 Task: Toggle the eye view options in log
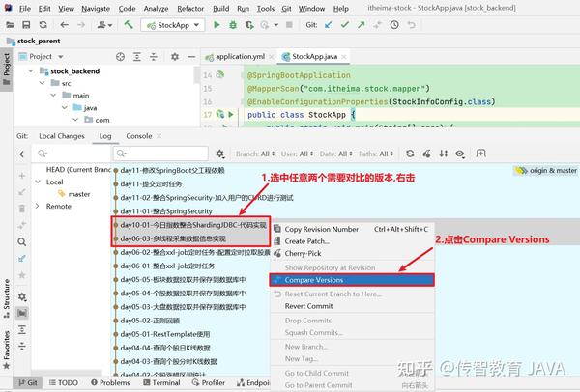[460, 154]
